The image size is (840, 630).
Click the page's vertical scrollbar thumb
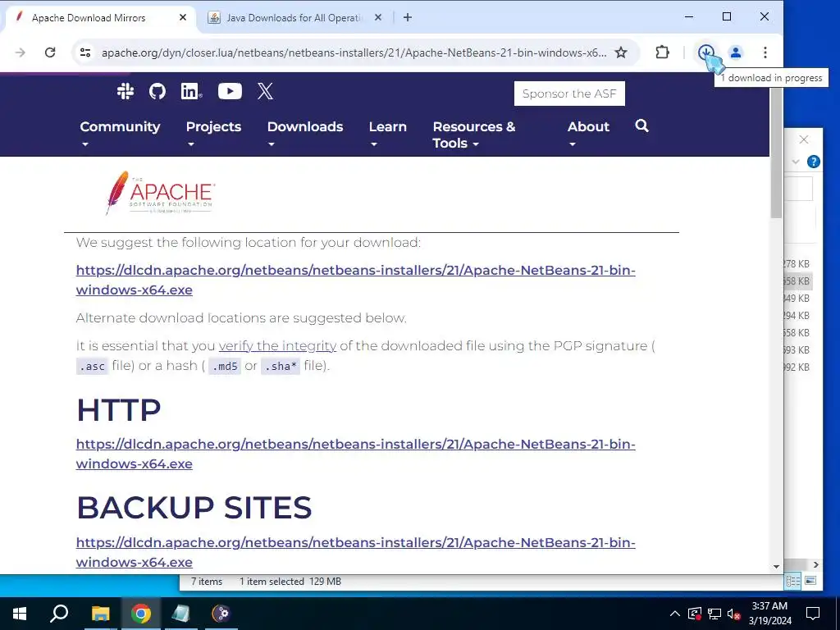pyautogui.click(x=776, y=153)
